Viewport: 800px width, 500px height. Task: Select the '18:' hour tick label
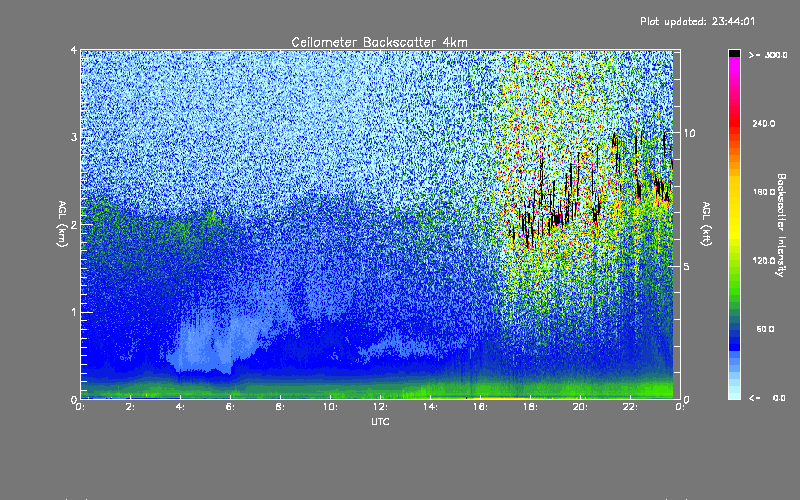click(x=531, y=407)
